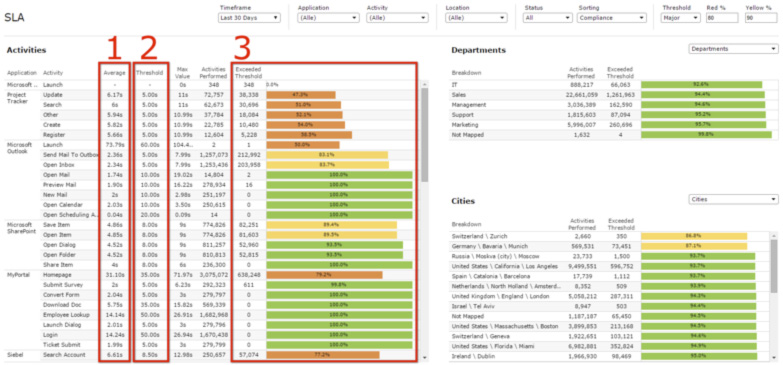Click the Update activity row name
Screen dimensions: 783x365
(52, 94)
